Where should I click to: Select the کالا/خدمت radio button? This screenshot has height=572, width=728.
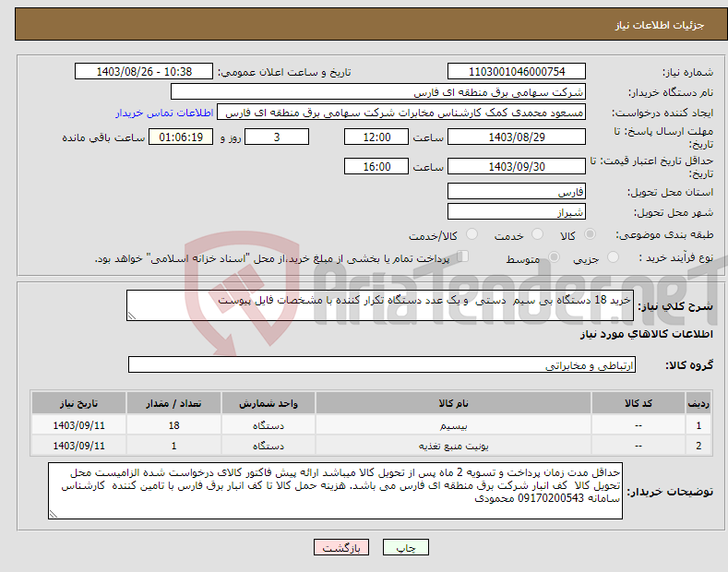click(471, 234)
